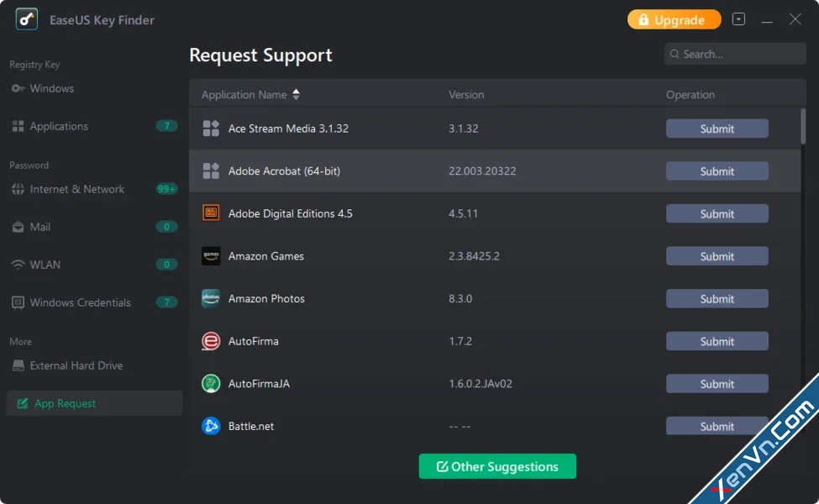Image resolution: width=819 pixels, height=504 pixels.
Task: Click the Mail count badge 0
Action: (x=166, y=227)
